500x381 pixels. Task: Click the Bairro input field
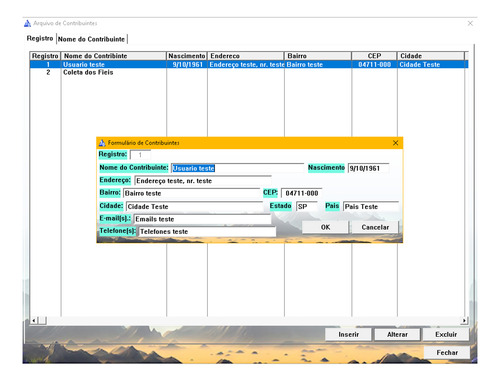pyautogui.click(x=192, y=193)
